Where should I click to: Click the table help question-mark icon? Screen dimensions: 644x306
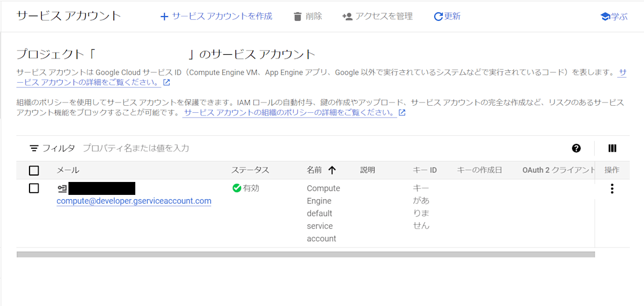576,148
